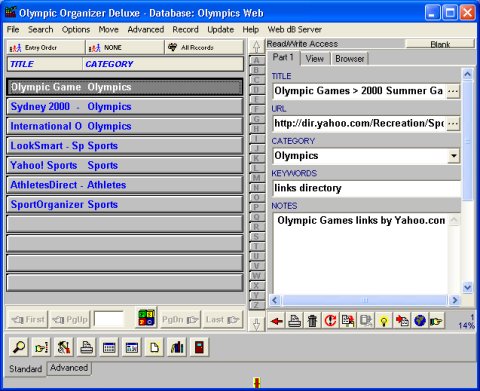
Task: Select the Standard toolbar tab
Action: 25,369
